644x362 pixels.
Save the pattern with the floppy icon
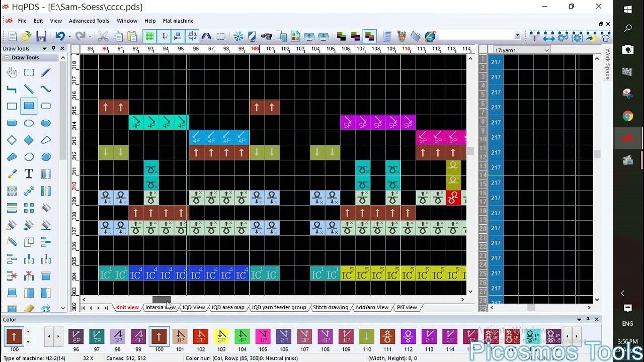point(41,36)
